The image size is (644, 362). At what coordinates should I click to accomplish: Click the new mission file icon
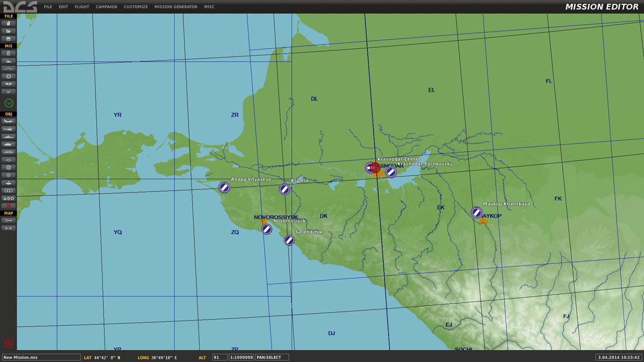pyautogui.click(x=9, y=24)
